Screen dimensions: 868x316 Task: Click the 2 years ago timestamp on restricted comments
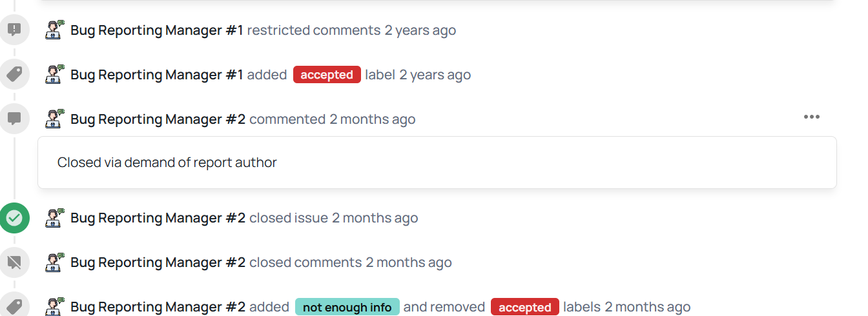coord(420,30)
